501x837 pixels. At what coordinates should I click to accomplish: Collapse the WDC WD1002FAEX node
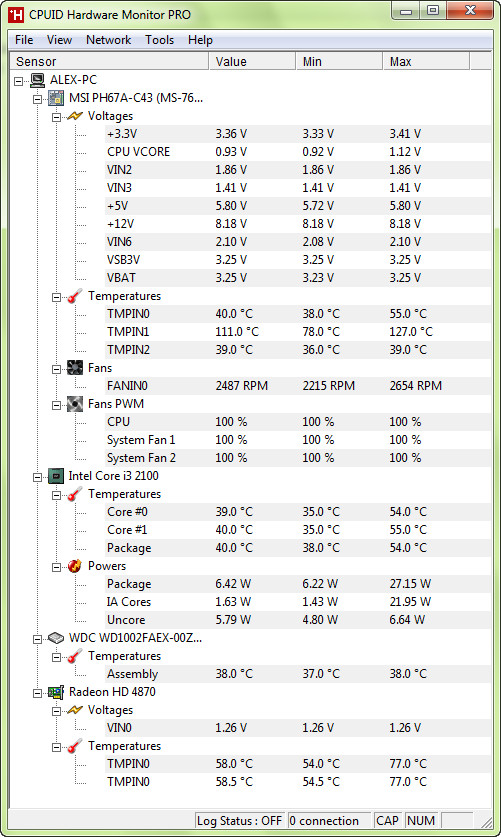pos(37,639)
